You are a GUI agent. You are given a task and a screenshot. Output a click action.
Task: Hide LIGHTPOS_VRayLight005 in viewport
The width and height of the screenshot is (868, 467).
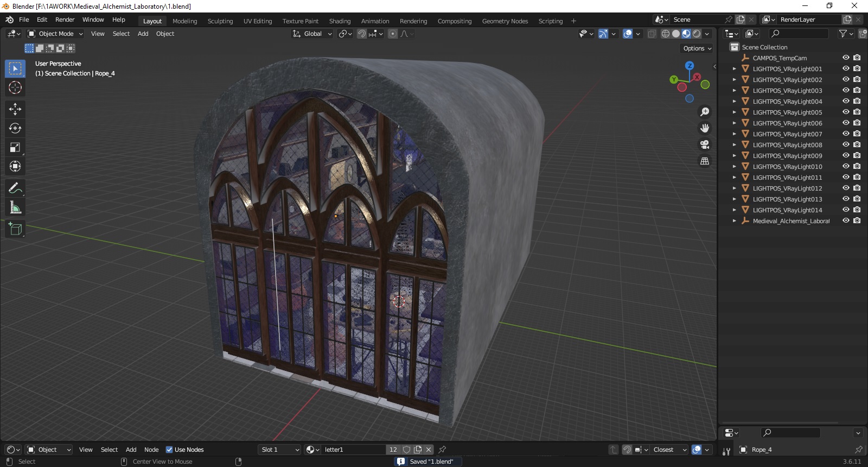click(x=846, y=112)
